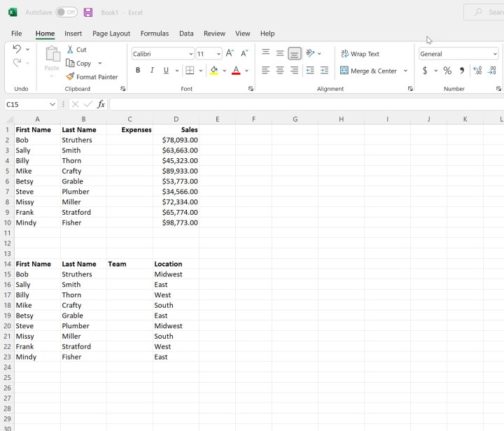The width and height of the screenshot is (504, 431).
Task: Click the Increase Indent icon
Action: point(324,70)
